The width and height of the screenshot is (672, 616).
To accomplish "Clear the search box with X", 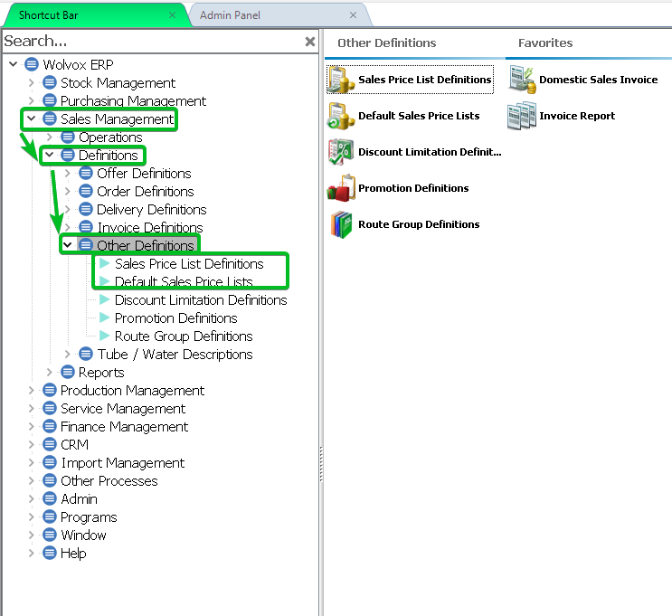I will (310, 42).
